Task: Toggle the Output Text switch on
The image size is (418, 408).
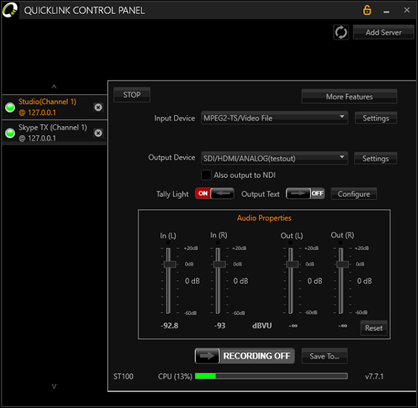Action: [x=305, y=194]
